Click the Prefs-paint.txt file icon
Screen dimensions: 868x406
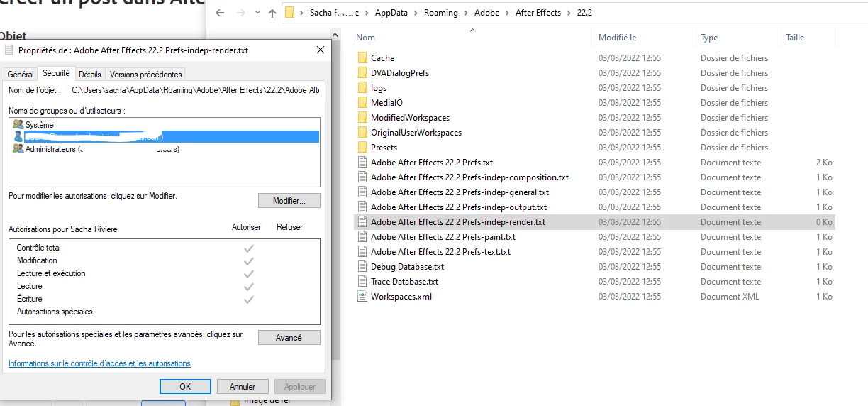point(362,236)
